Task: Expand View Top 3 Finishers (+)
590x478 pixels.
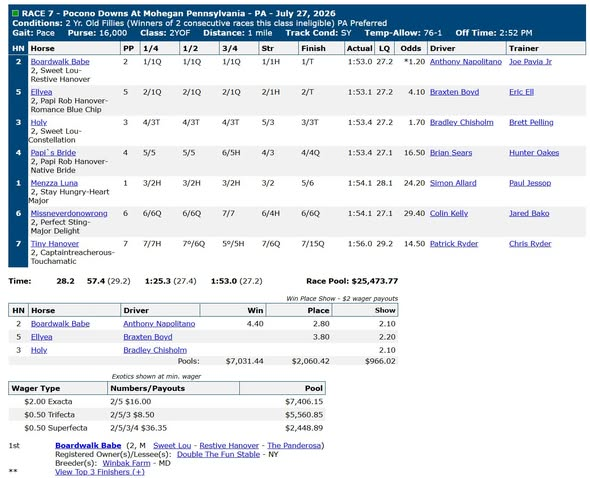Action: coord(100,472)
